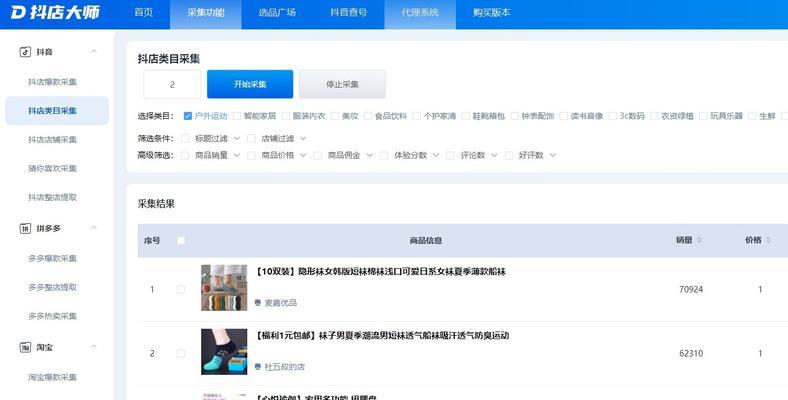Check the 服装内衣 category checkbox

[286, 116]
